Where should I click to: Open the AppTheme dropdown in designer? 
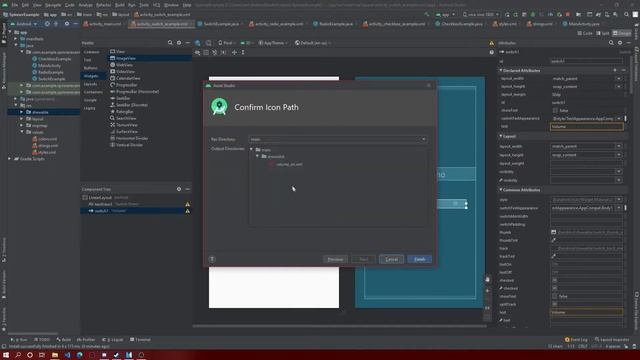(273, 42)
